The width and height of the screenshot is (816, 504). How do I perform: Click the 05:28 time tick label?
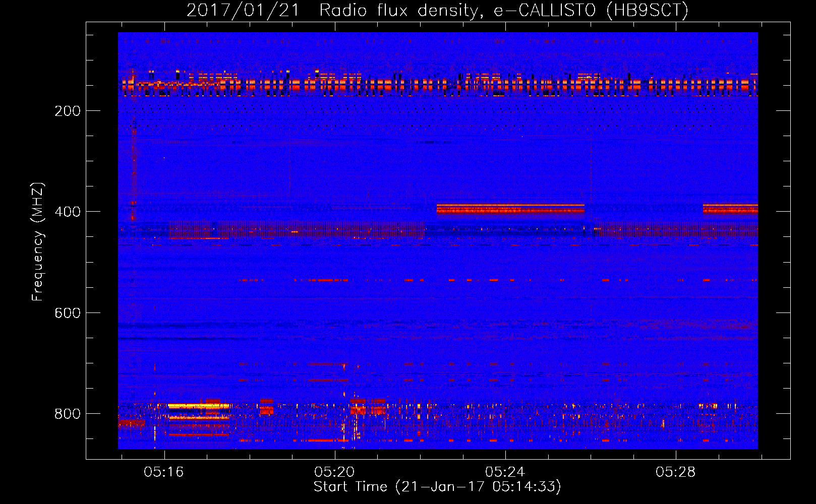675,472
